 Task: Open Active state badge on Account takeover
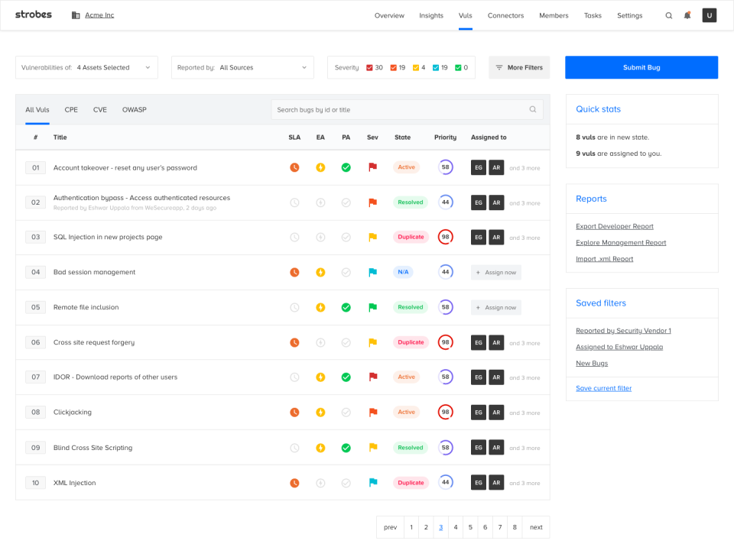coord(406,167)
